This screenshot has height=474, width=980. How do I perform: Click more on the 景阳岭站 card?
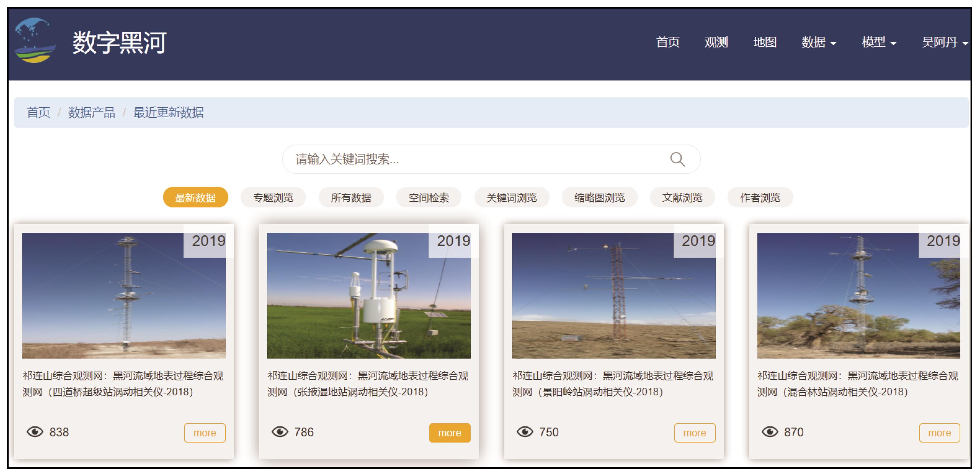(695, 433)
